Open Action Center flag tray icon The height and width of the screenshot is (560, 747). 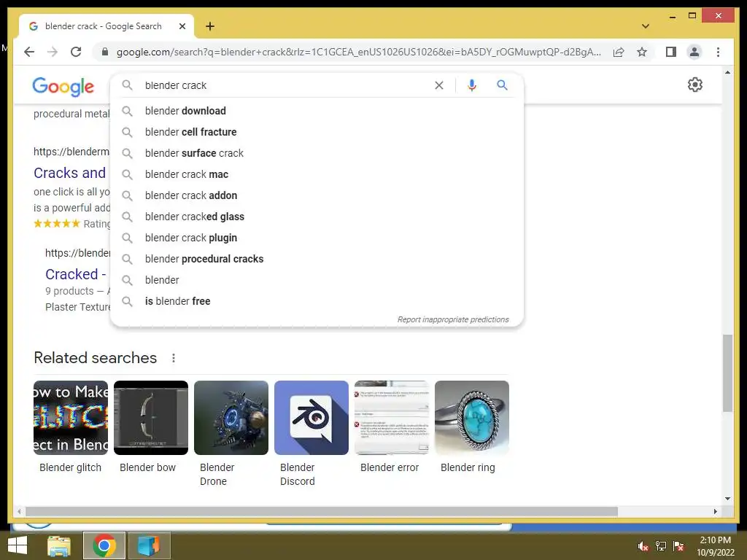(x=678, y=546)
